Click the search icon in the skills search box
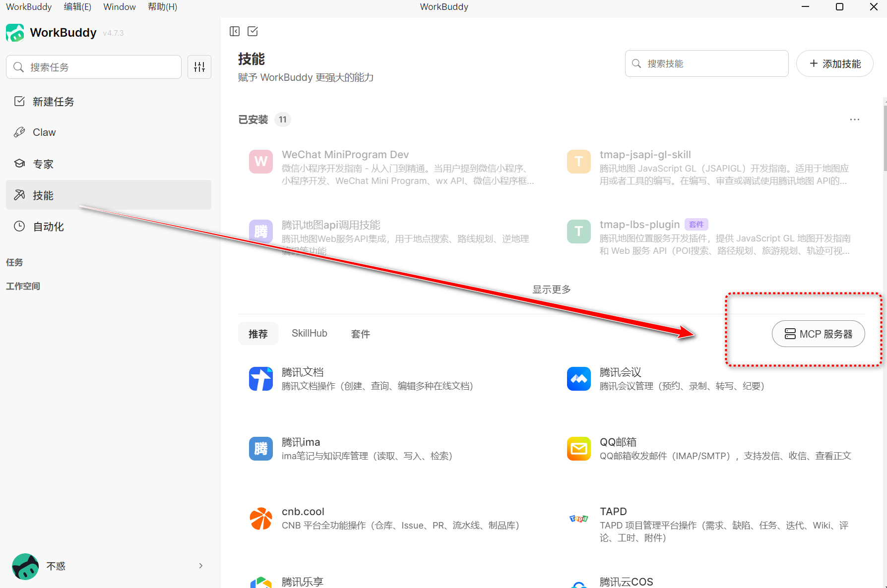887x588 pixels. (636, 63)
